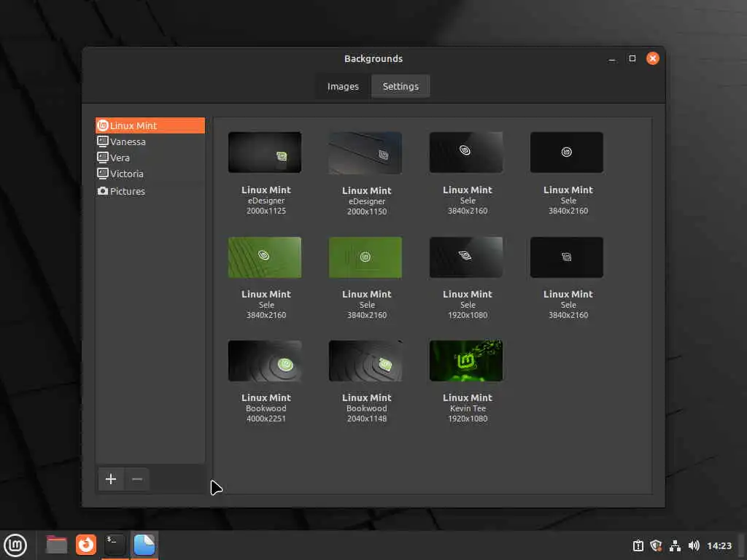Choose eDesigner 2000x1150 wallpaper thumbnail

pos(365,153)
